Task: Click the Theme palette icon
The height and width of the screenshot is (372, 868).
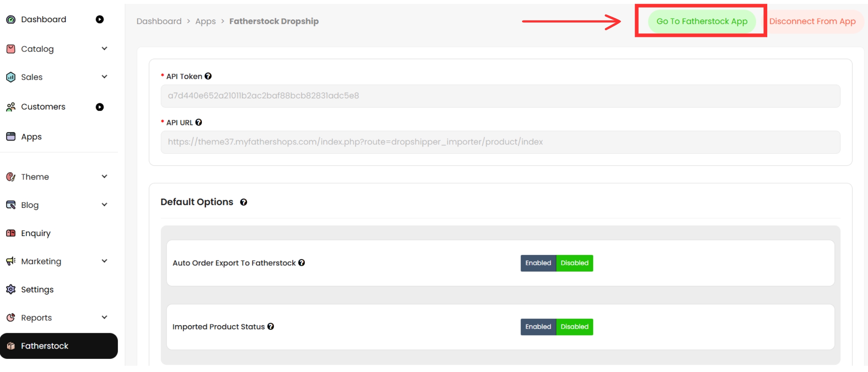Action: pos(11,177)
